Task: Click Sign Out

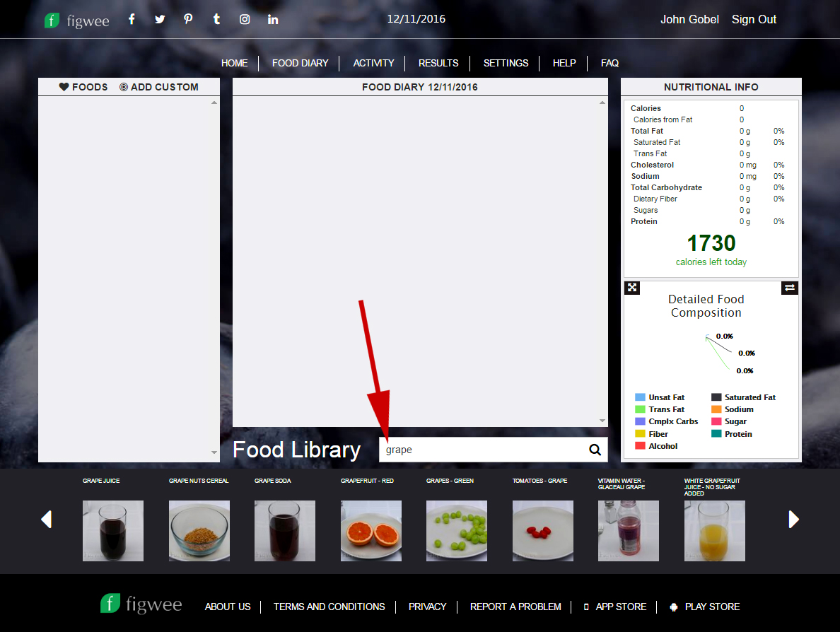Action: (x=754, y=19)
